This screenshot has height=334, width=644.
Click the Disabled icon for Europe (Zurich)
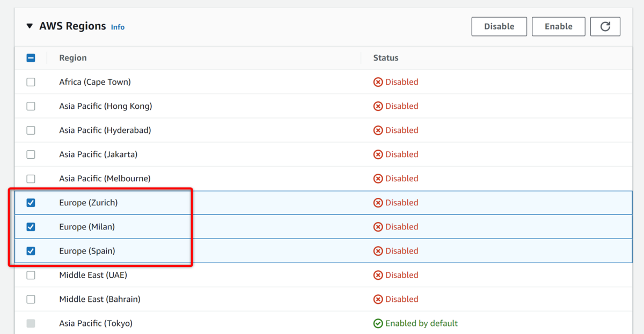click(378, 203)
